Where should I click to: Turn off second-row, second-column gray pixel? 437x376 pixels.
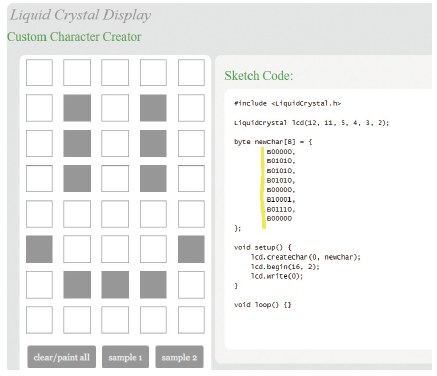click(77, 108)
